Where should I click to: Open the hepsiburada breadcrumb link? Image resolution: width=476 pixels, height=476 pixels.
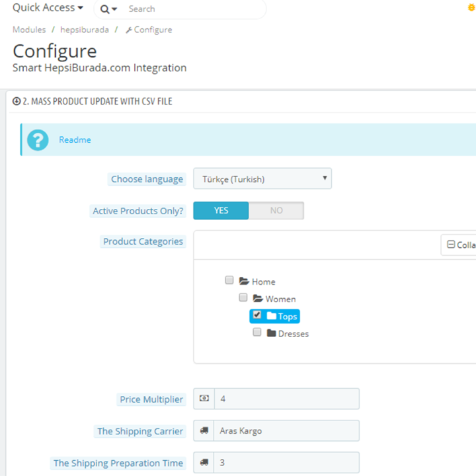85,30
